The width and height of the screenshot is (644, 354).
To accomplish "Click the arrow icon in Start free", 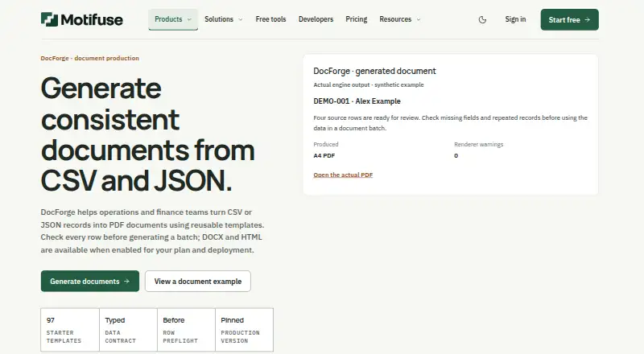I will (588, 20).
